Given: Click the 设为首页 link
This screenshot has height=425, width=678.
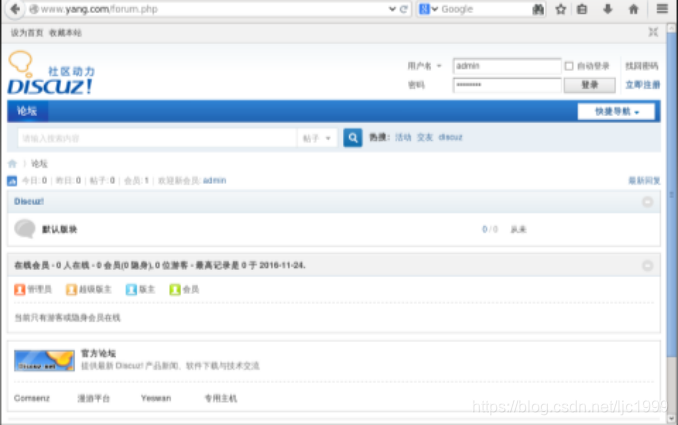Looking at the screenshot, I should (x=27, y=33).
